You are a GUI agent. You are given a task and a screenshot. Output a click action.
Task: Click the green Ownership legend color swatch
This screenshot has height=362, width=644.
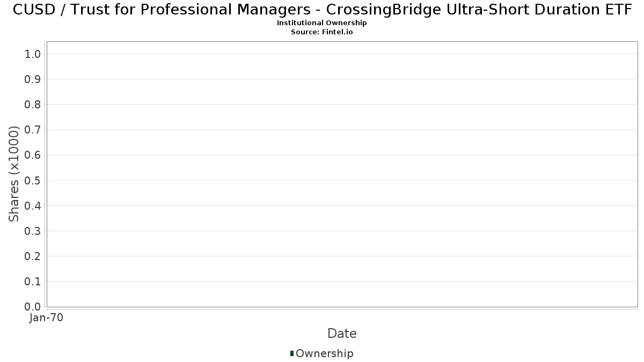(292, 353)
